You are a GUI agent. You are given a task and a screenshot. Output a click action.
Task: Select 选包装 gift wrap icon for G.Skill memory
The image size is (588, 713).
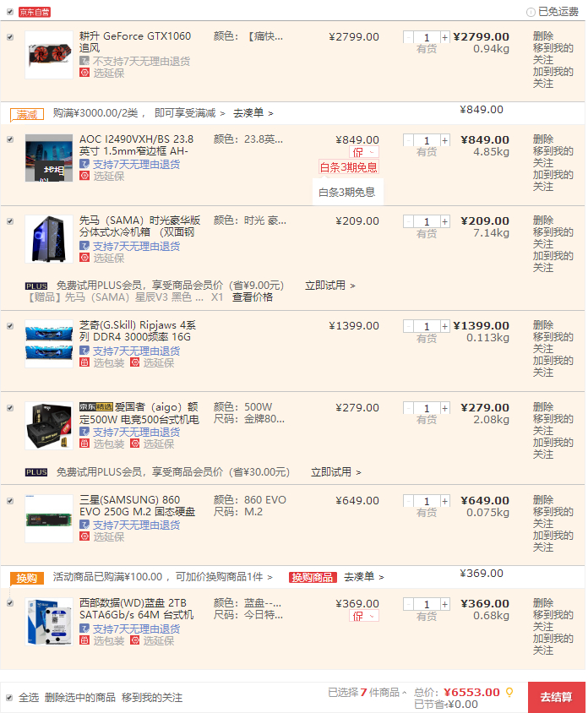84,362
